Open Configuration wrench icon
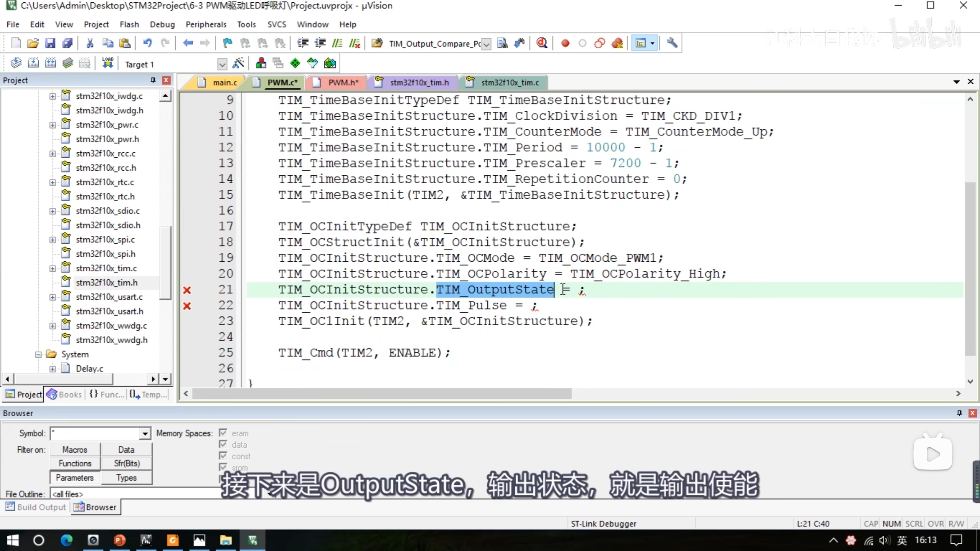980x551 pixels. (672, 43)
